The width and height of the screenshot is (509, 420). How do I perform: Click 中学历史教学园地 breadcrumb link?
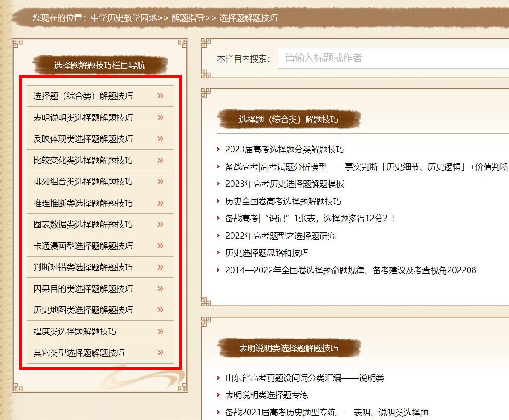click(x=123, y=18)
